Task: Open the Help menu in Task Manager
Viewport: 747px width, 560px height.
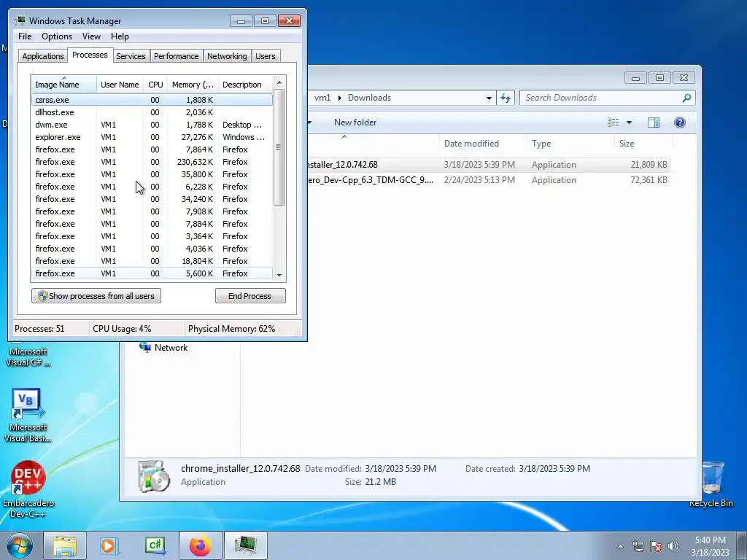Action: (x=120, y=36)
